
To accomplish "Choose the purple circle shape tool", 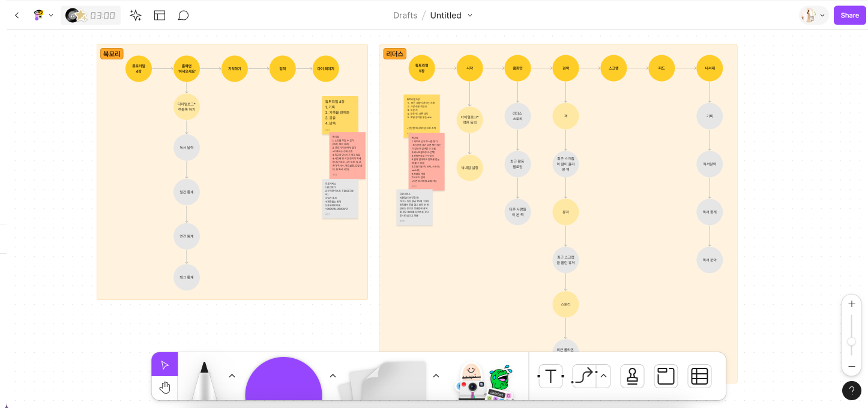I will [283, 379].
